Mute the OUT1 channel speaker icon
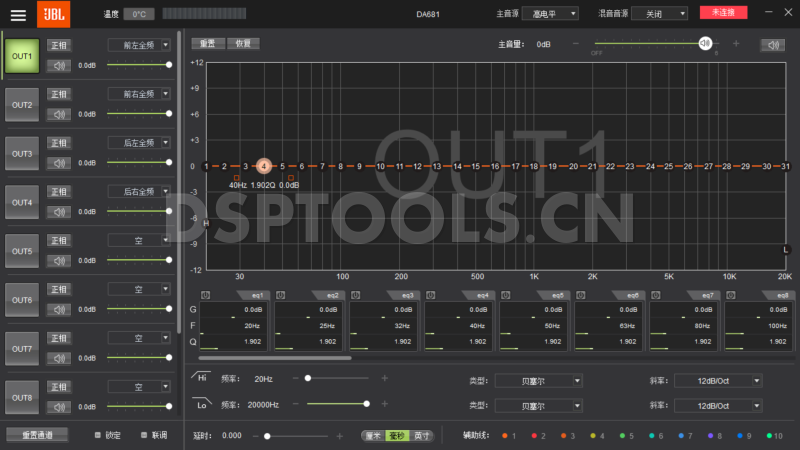The image size is (800, 450). click(59, 65)
